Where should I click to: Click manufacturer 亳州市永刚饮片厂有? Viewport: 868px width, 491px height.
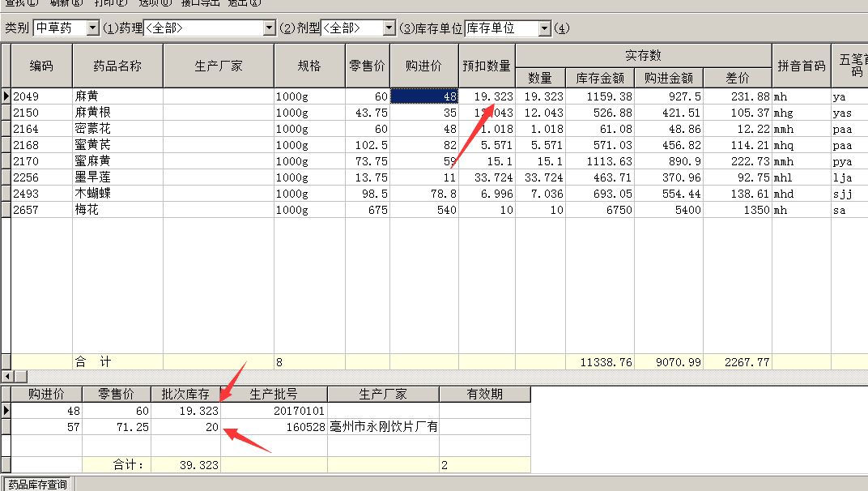[x=383, y=427]
